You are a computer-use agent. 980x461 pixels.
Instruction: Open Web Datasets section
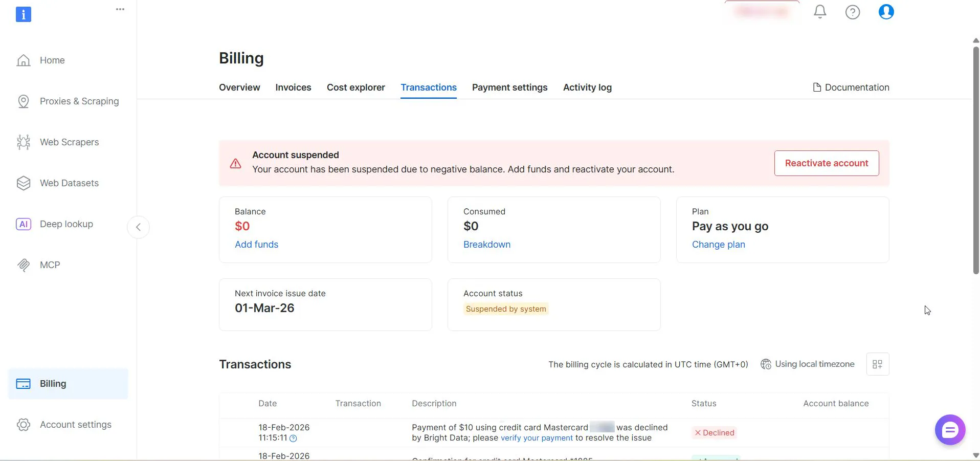pos(69,183)
